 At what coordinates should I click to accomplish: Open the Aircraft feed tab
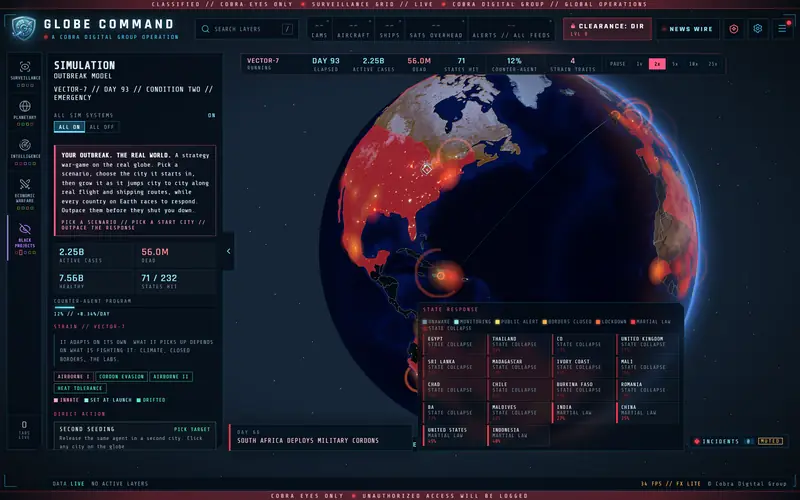coord(353,30)
